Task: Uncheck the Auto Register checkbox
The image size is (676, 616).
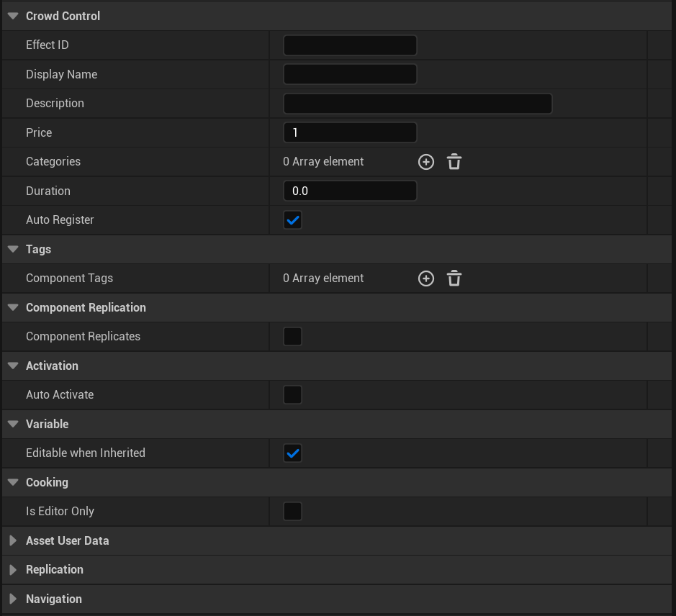Action: pyautogui.click(x=292, y=220)
